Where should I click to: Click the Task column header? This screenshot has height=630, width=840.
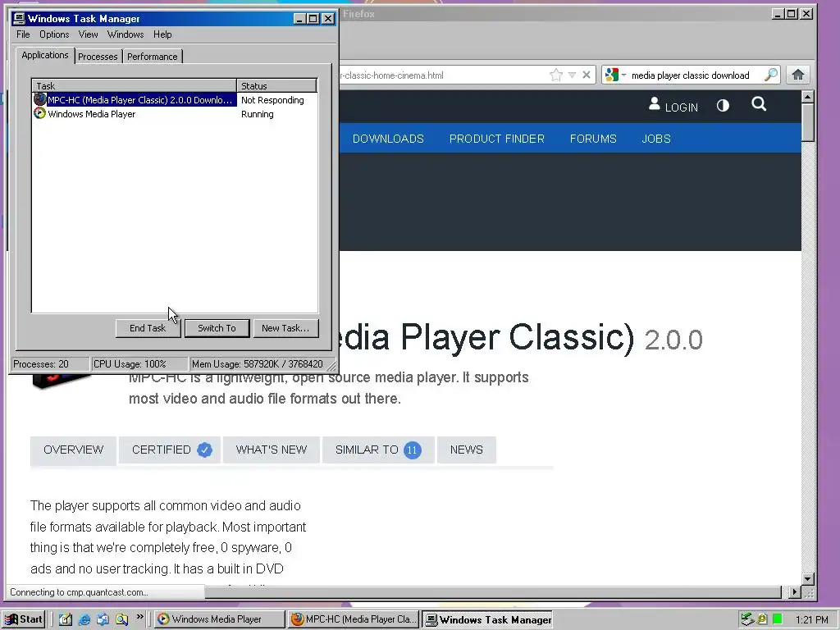coord(135,85)
